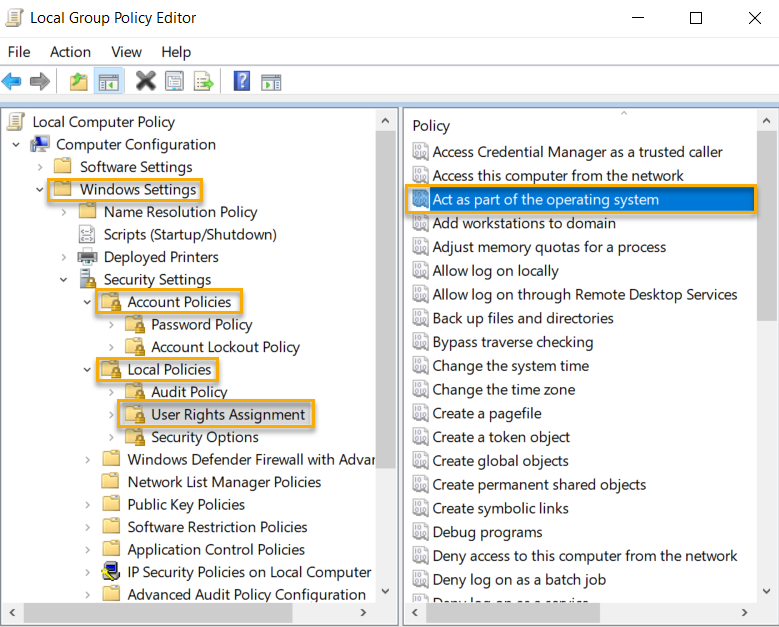Click the Back arrow toolbar icon
Screen dimensions: 779x627
(12, 82)
